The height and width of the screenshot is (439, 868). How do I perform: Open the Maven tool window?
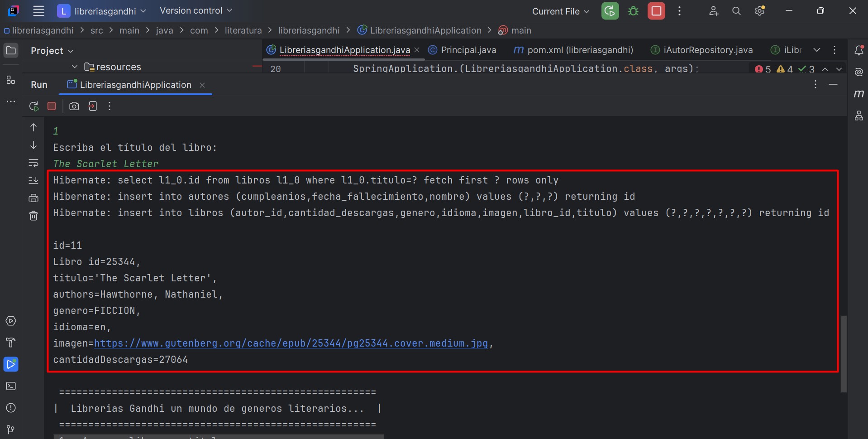tap(859, 94)
